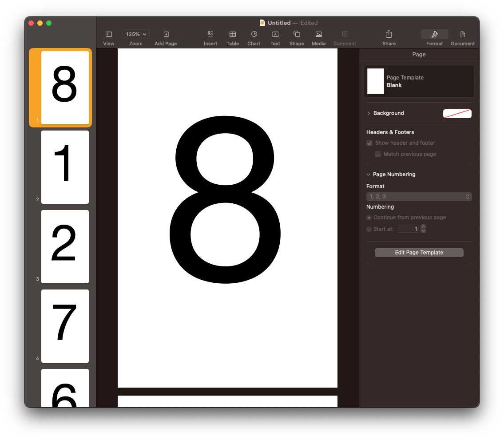
Task: Click the Page Template Blank selector
Action: (419, 81)
